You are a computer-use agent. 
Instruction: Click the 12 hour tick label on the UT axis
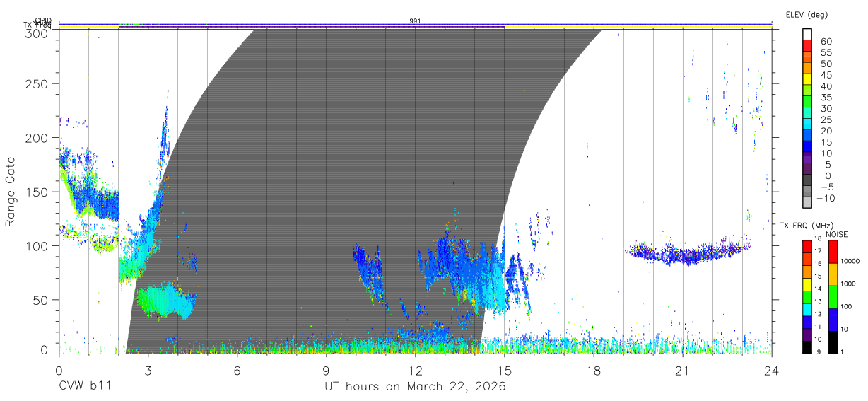(415, 371)
